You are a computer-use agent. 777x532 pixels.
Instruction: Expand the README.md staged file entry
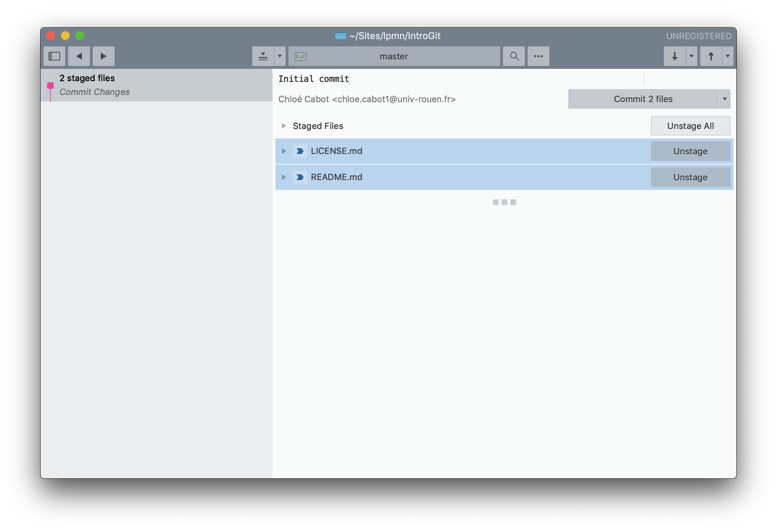pos(284,177)
